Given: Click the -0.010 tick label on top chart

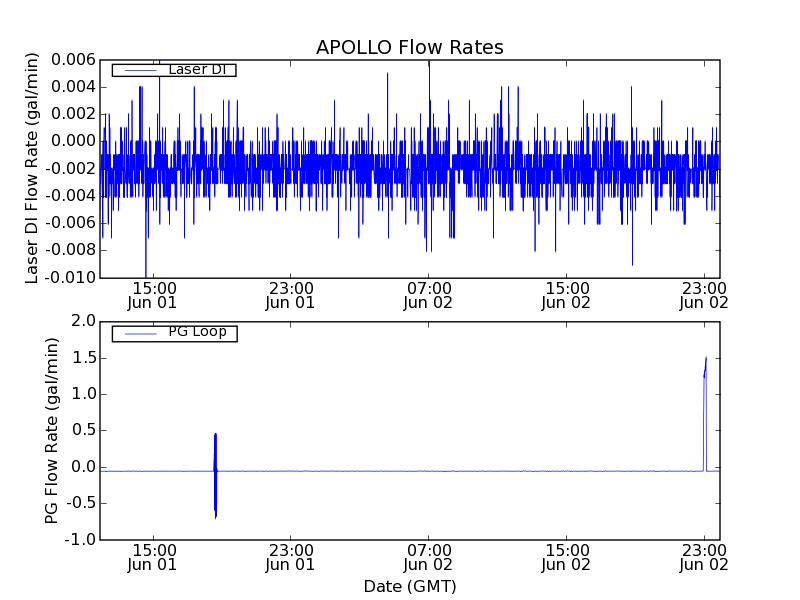Looking at the screenshot, I should (x=70, y=278).
